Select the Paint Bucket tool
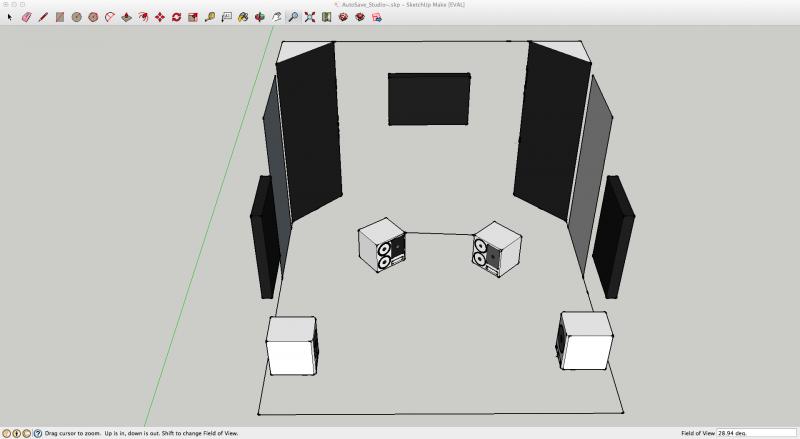 [243, 17]
